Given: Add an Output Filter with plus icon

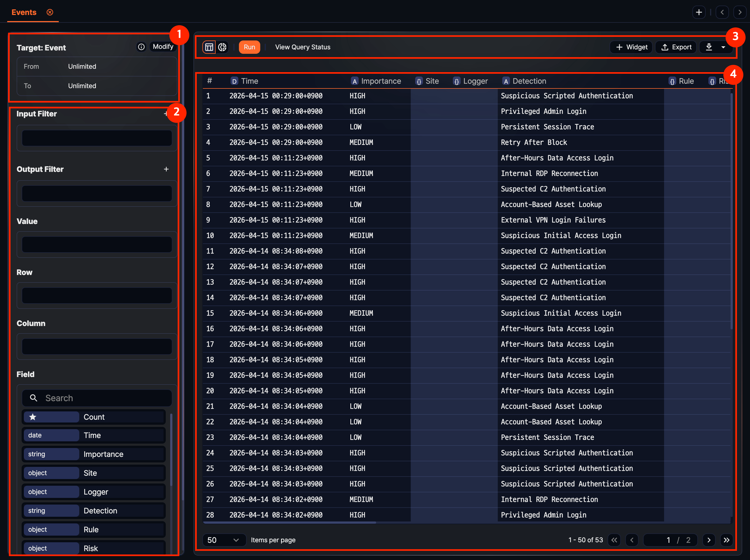Looking at the screenshot, I should 166,169.
